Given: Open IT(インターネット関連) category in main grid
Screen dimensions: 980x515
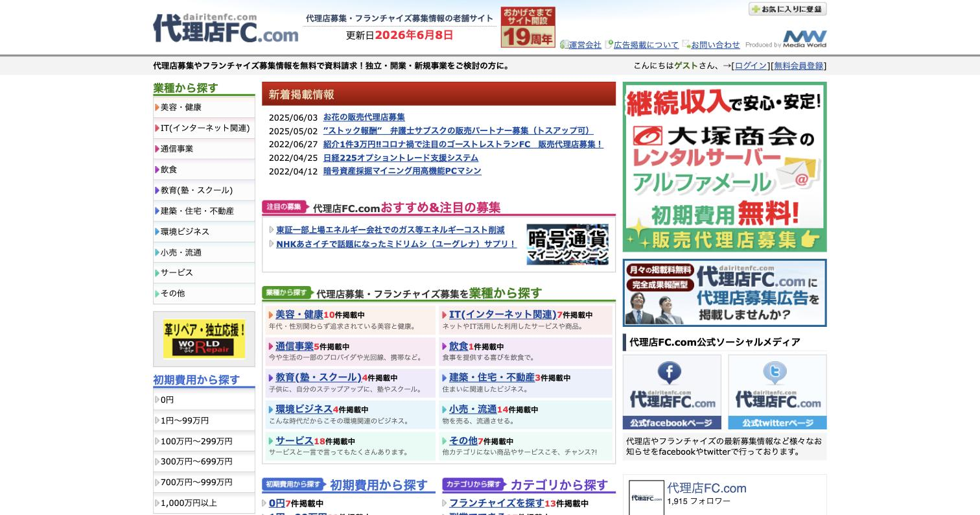Looking at the screenshot, I should click(x=503, y=315).
